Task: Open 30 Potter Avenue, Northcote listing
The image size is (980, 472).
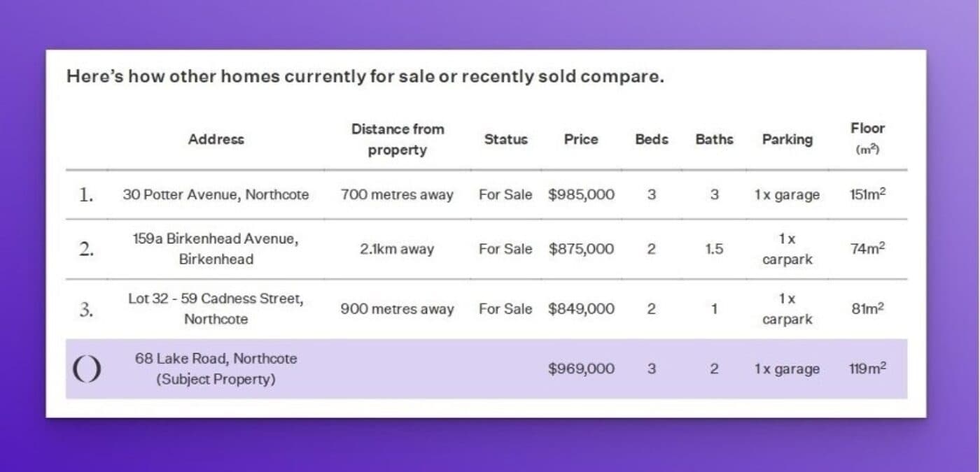Action: click(216, 195)
